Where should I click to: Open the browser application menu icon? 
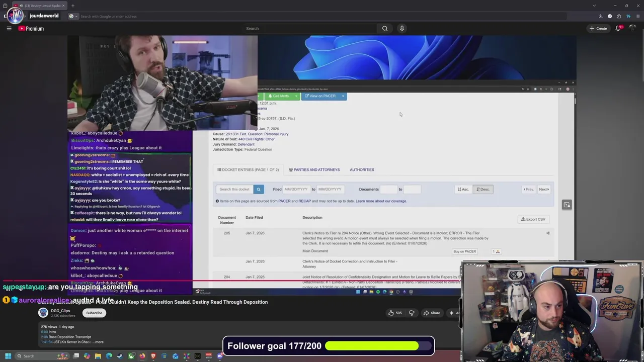pyautogui.click(x=638, y=16)
